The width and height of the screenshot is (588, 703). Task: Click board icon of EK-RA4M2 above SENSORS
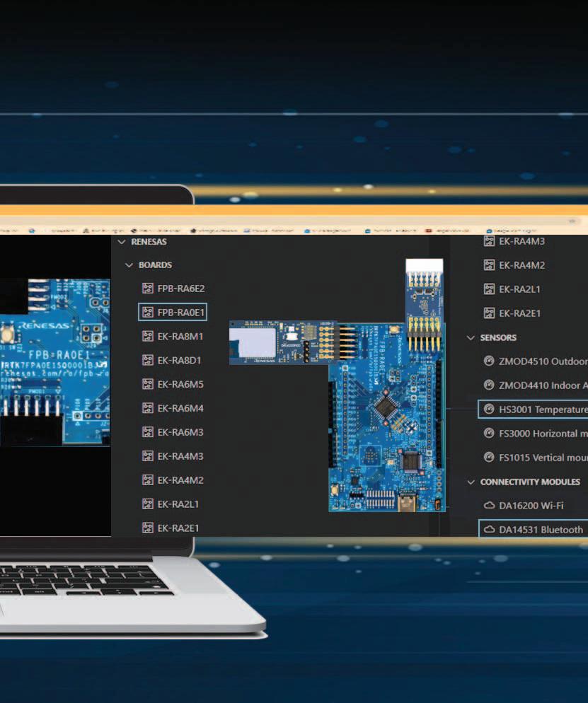coord(490,265)
